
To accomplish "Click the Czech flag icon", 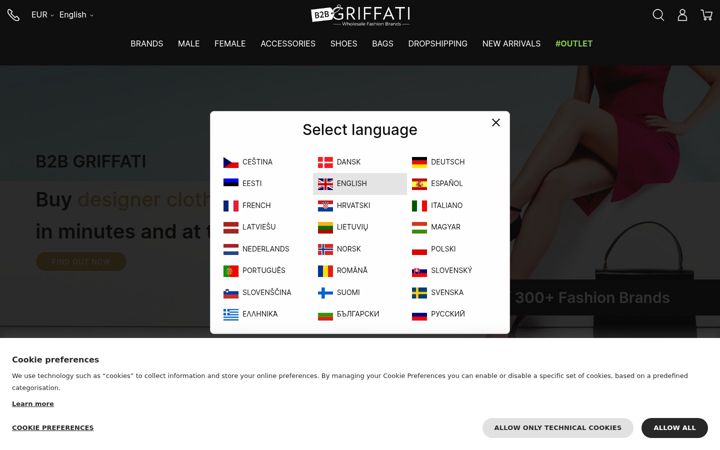I will (231, 162).
